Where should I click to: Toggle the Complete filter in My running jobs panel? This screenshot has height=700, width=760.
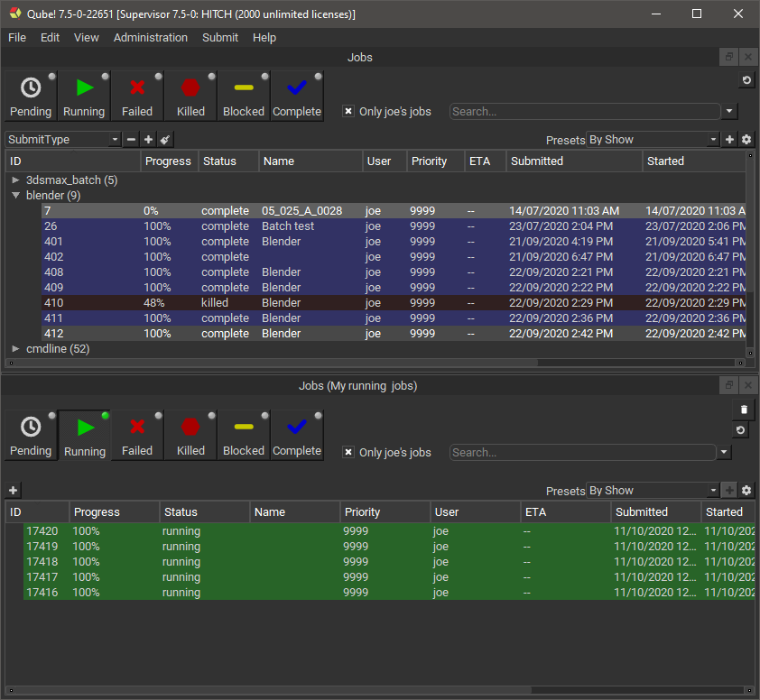pyautogui.click(x=297, y=435)
